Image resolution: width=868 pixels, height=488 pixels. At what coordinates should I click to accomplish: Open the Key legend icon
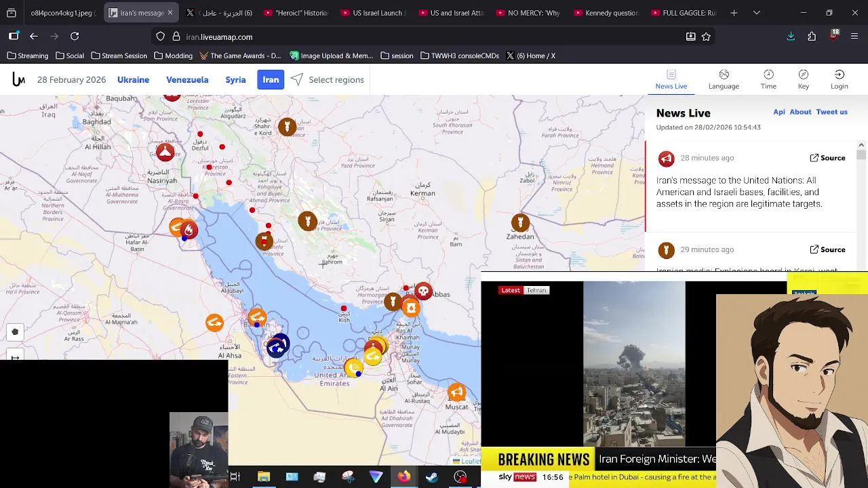(804, 79)
